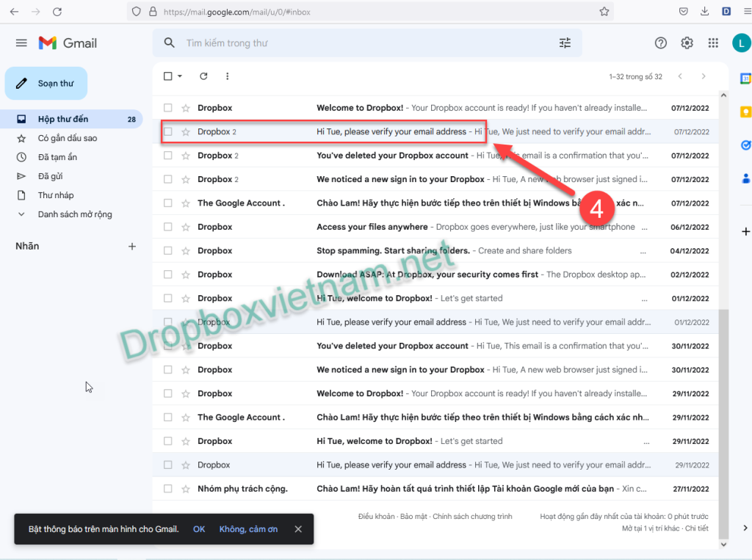
Task: Open the three-dot more options menu
Action: tap(228, 76)
